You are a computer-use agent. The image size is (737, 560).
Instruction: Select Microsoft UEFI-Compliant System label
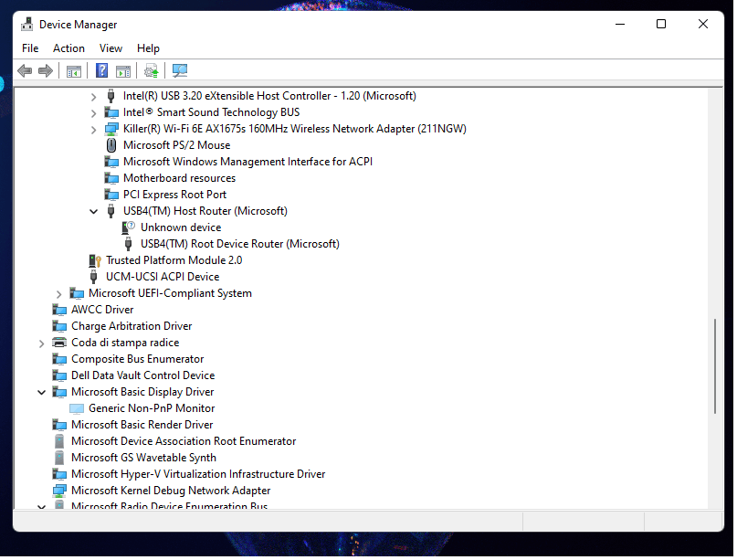tap(170, 293)
